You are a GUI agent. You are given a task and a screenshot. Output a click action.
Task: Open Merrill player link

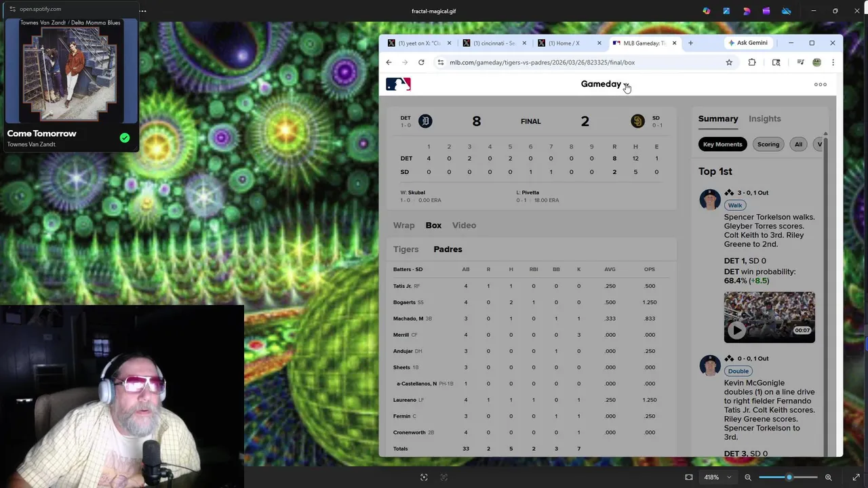click(401, 335)
